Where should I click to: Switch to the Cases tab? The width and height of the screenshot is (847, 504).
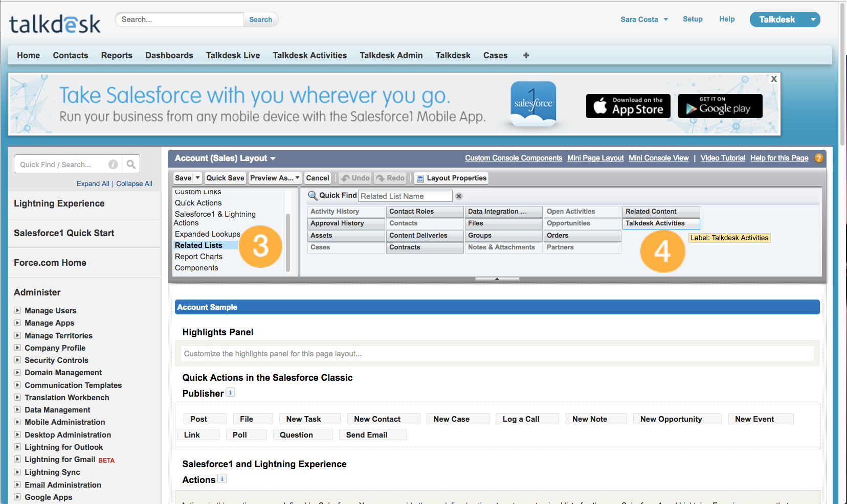coord(496,55)
